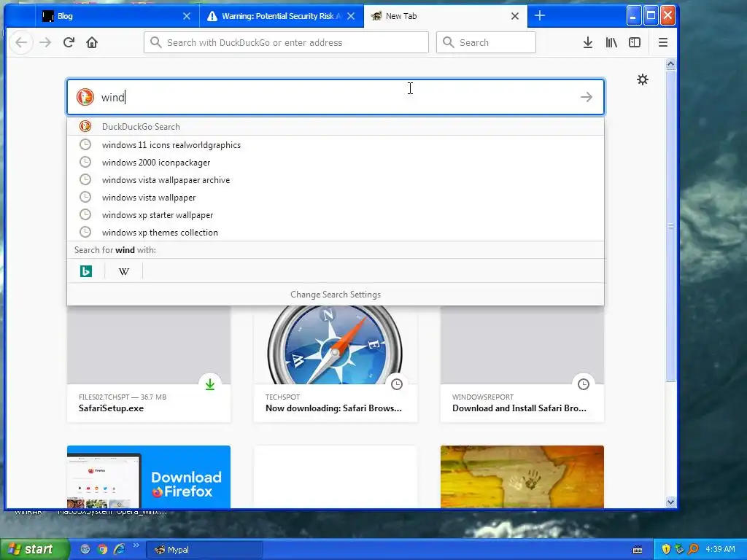The image size is (747, 560).
Task: Choose suggestion windows vista wallpaper
Action: 336,197
